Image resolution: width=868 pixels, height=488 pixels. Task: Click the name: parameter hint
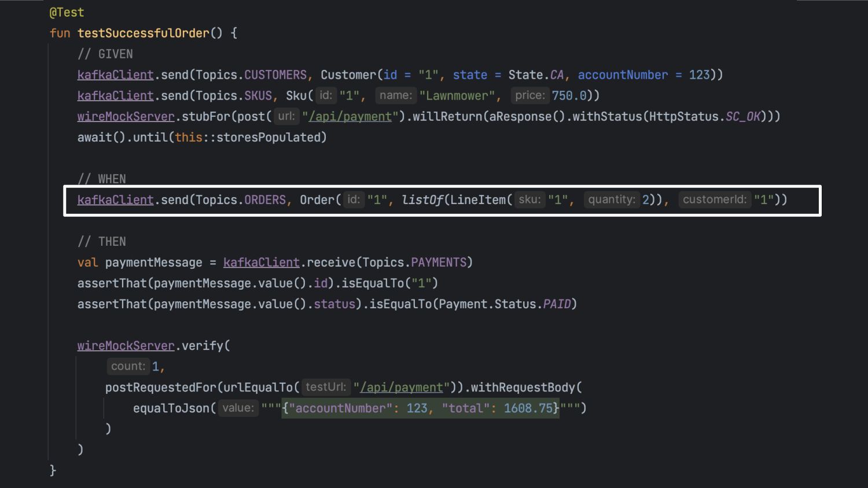396,95
